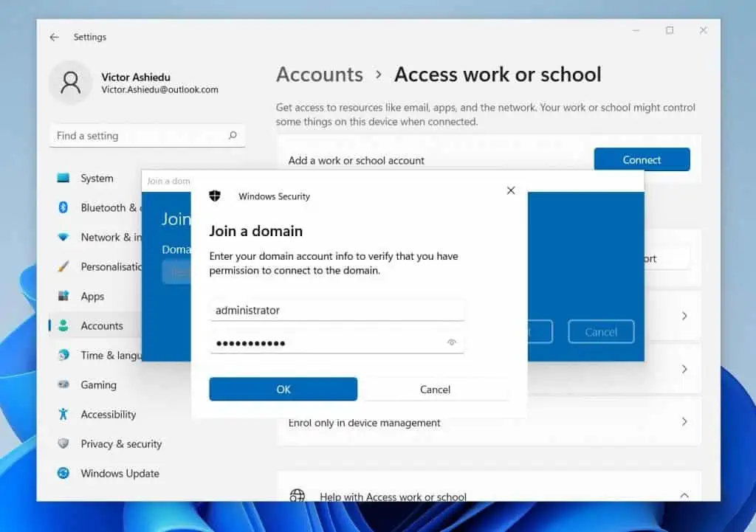Screen dimensions: 756x532
Task: Select the Bluetooth & devices icon
Action: [63, 207]
